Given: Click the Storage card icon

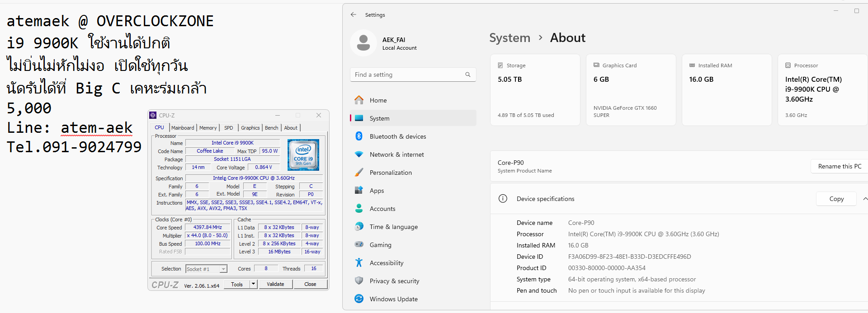Looking at the screenshot, I should tap(500, 65).
